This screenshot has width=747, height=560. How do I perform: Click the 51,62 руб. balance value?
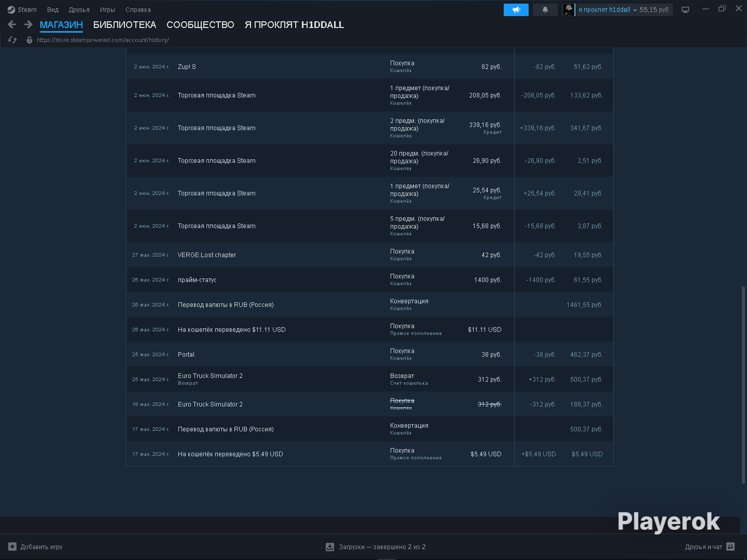[588, 67]
